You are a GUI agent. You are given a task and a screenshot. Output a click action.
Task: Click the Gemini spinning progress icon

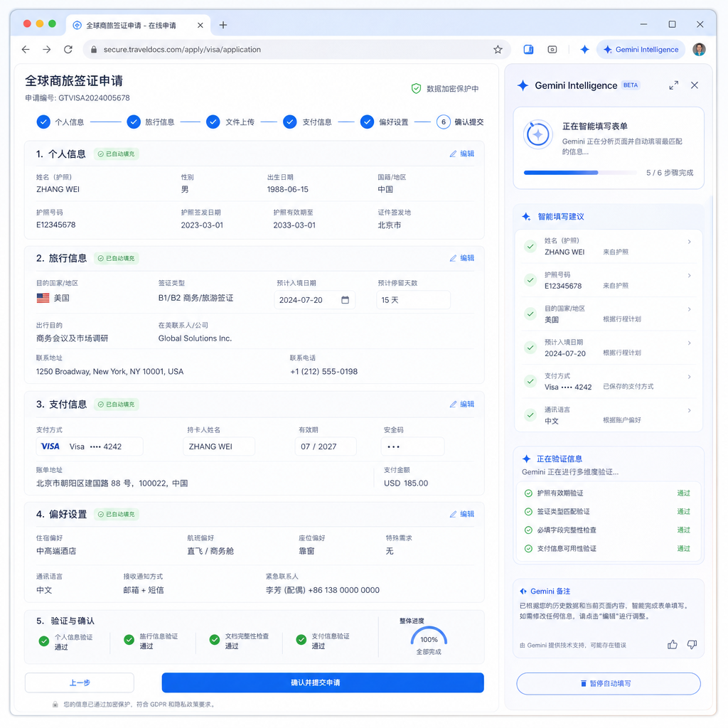pyautogui.click(x=537, y=134)
